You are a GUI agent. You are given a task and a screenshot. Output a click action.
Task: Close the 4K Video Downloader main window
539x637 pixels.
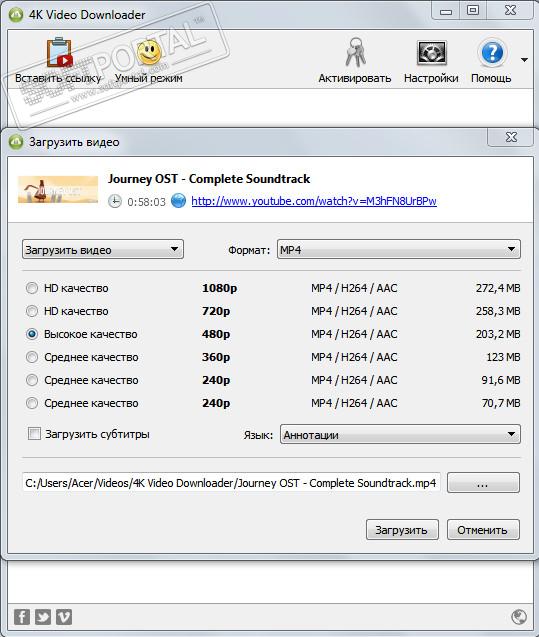(510, 10)
